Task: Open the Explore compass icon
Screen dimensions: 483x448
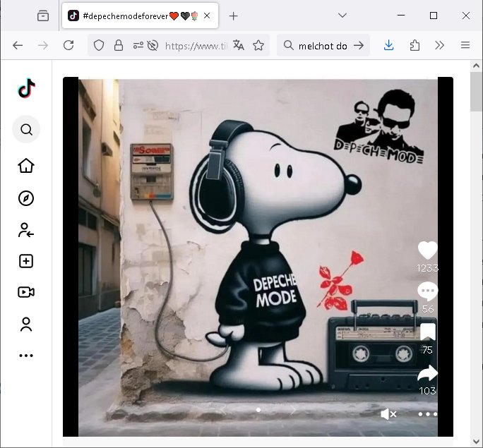Action: point(26,198)
